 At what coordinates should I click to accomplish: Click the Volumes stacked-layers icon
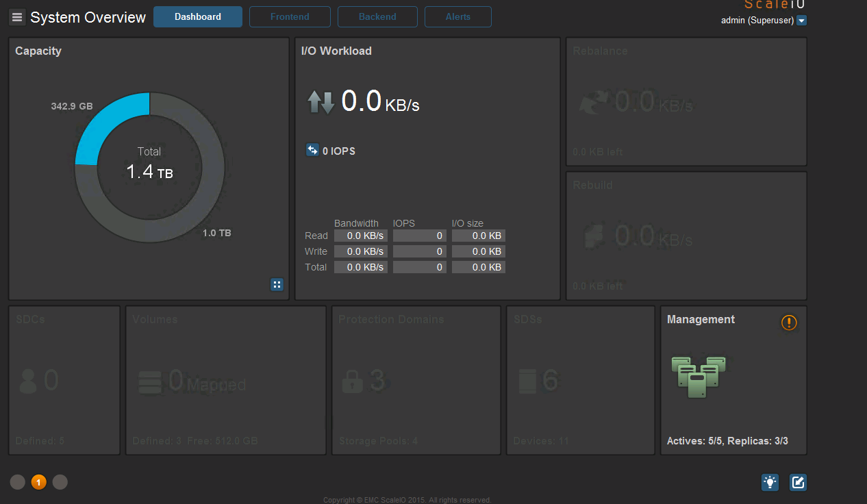pos(149,382)
